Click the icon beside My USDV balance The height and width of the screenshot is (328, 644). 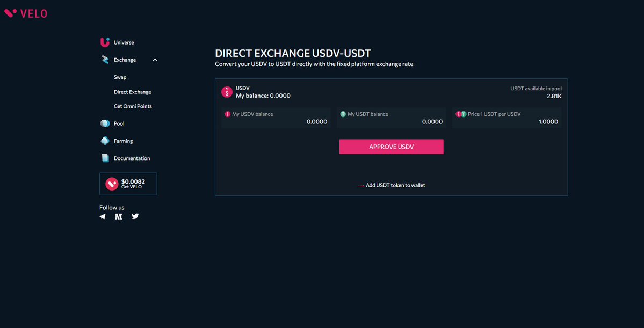coord(228,114)
